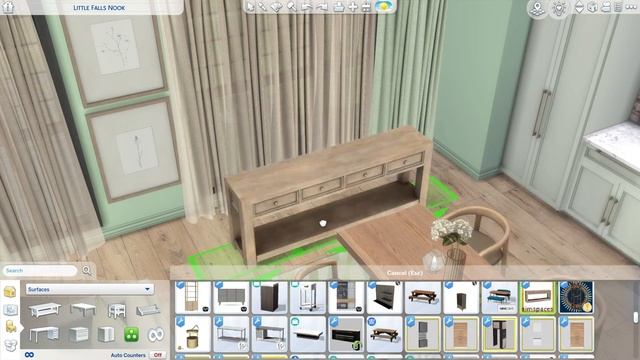
Task: Pick the top-row picnic table thumbnail
Action: [x=422, y=297]
